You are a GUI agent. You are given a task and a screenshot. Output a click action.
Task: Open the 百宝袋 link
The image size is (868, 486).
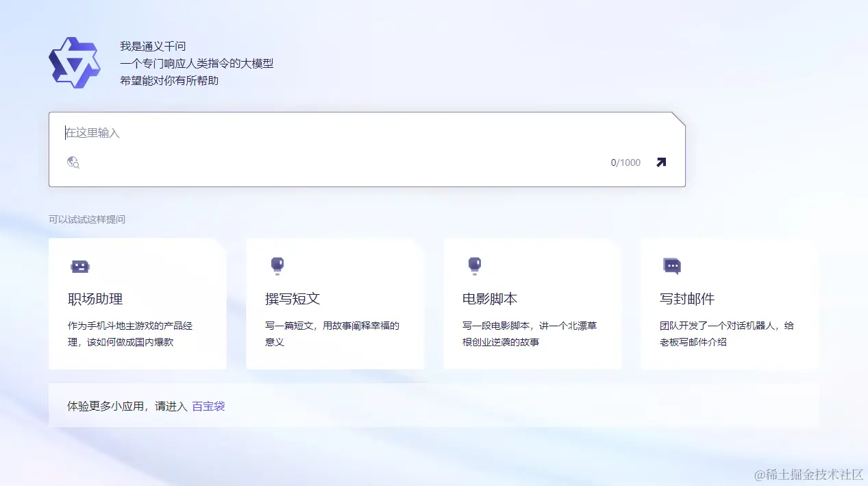point(208,406)
